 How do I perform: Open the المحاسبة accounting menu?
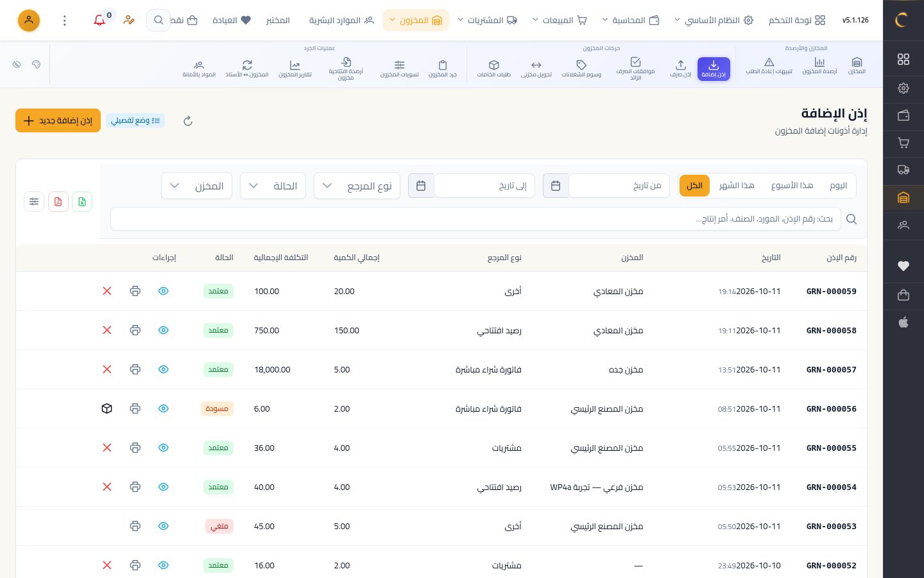631,21
